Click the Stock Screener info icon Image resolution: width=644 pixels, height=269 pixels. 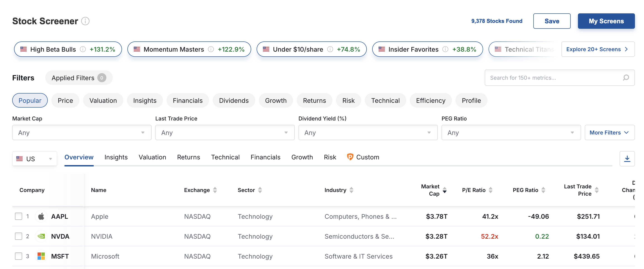(85, 21)
